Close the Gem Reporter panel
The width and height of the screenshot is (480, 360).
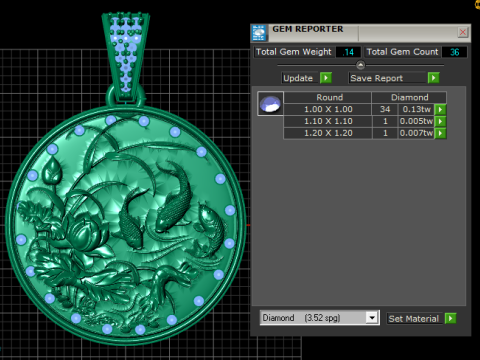tap(463, 32)
